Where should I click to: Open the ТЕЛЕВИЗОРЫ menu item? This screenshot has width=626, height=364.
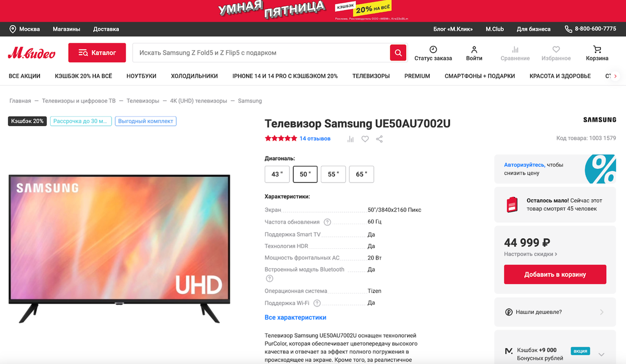pos(371,76)
